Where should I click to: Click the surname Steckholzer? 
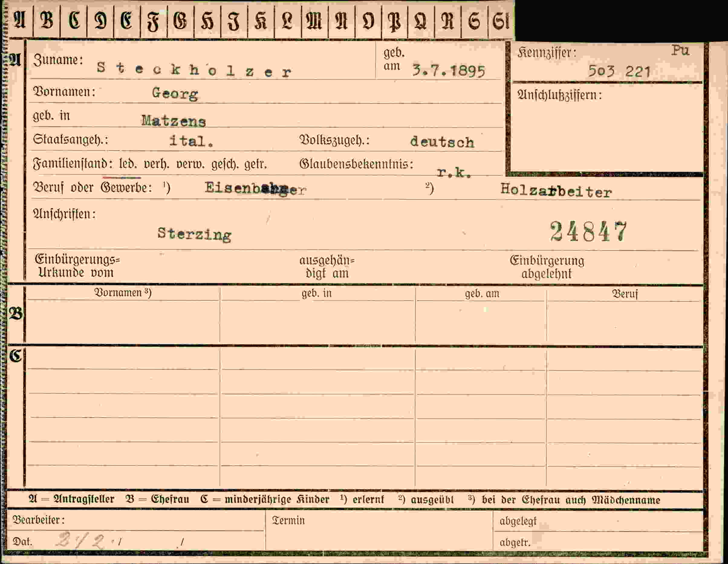tap(194, 70)
